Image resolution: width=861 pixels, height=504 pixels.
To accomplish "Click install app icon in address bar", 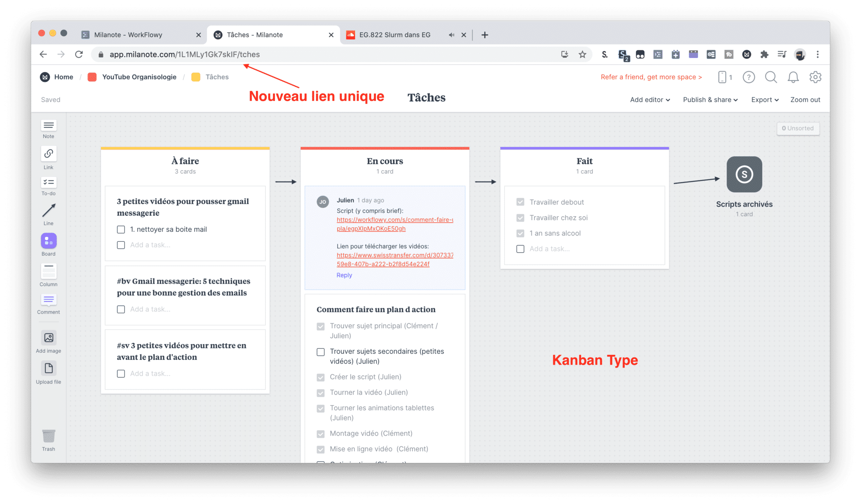I will pos(564,54).
